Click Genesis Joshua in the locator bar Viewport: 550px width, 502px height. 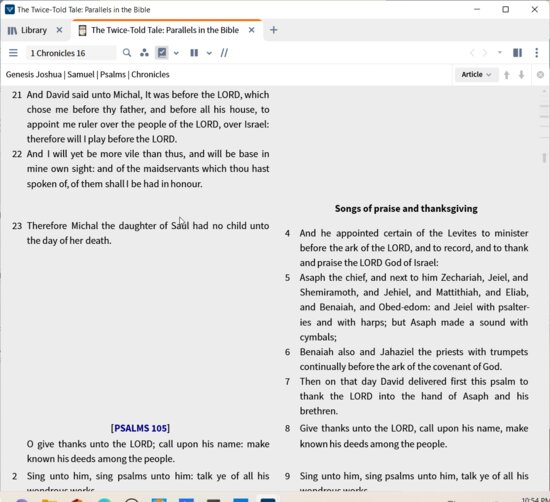(x=34, y=74)
